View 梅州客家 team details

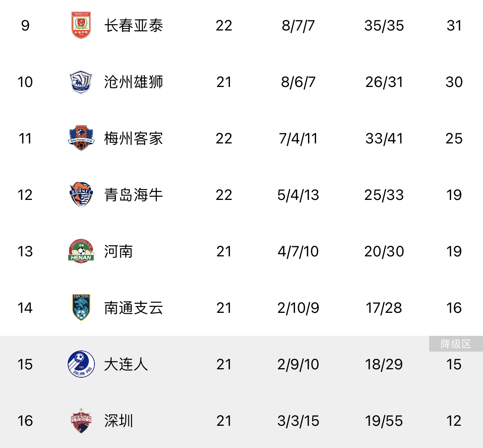coord(134,139)
